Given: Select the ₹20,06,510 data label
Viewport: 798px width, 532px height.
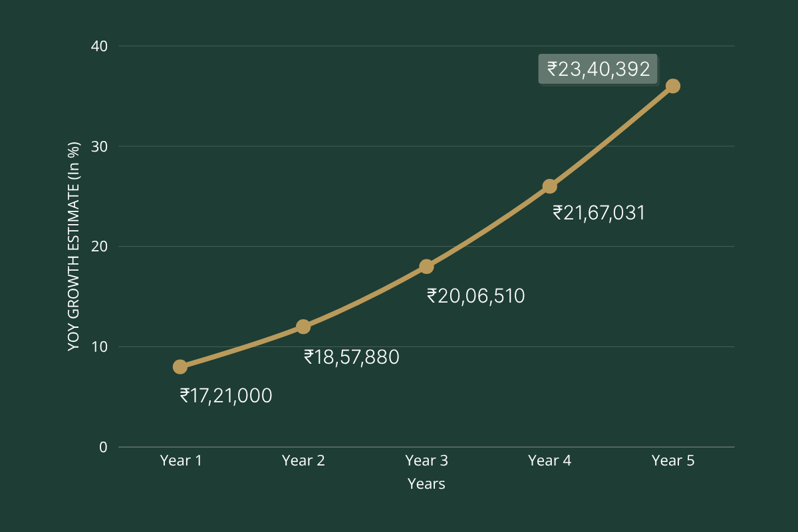Looking at the screenshot, I should tap(475, 295).
